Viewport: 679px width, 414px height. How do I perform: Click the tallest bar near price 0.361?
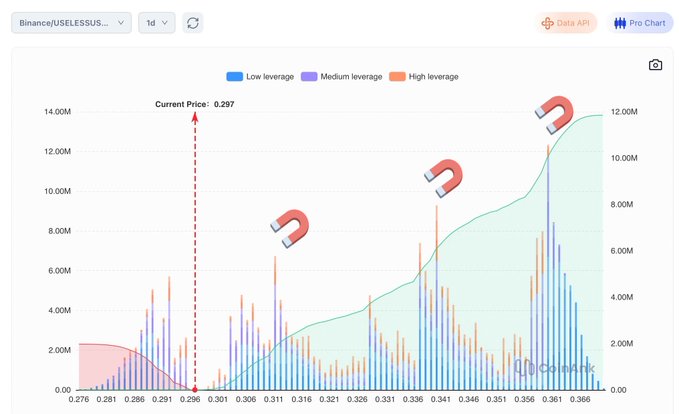click(548, 267)
